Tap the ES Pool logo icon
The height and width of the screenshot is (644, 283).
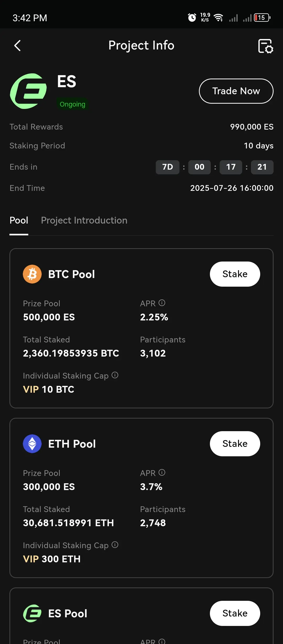[32, 613]
